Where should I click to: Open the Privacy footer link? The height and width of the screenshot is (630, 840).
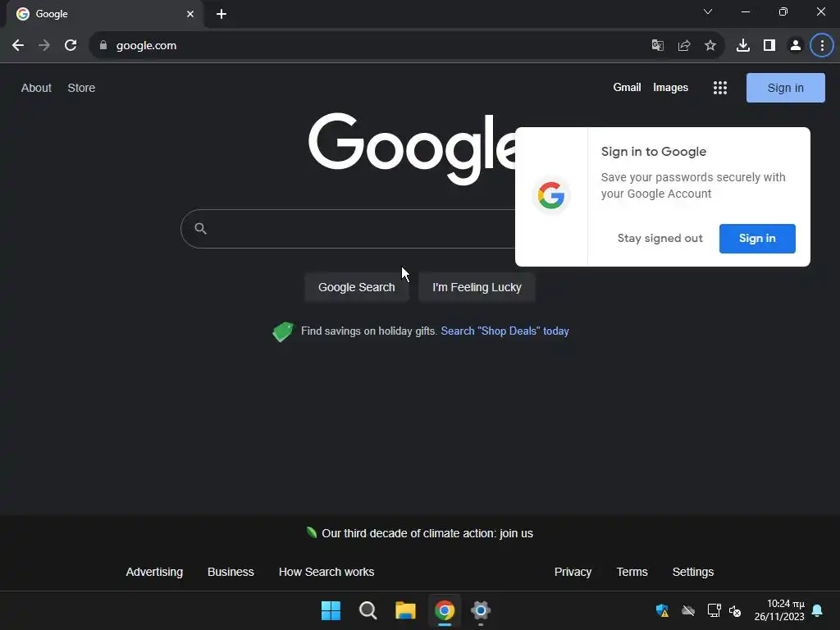pos(573,572)
